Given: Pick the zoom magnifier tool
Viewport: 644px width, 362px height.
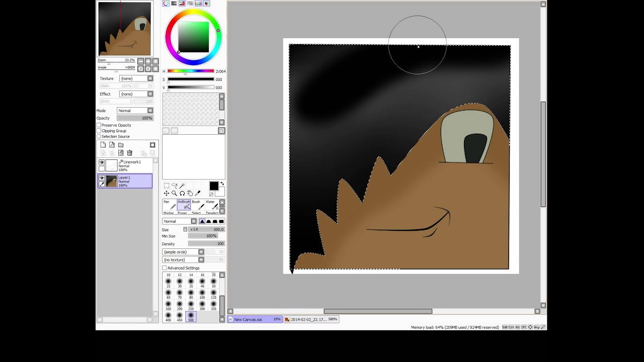Looking at the screenshot, I should (x=174, y=194).
